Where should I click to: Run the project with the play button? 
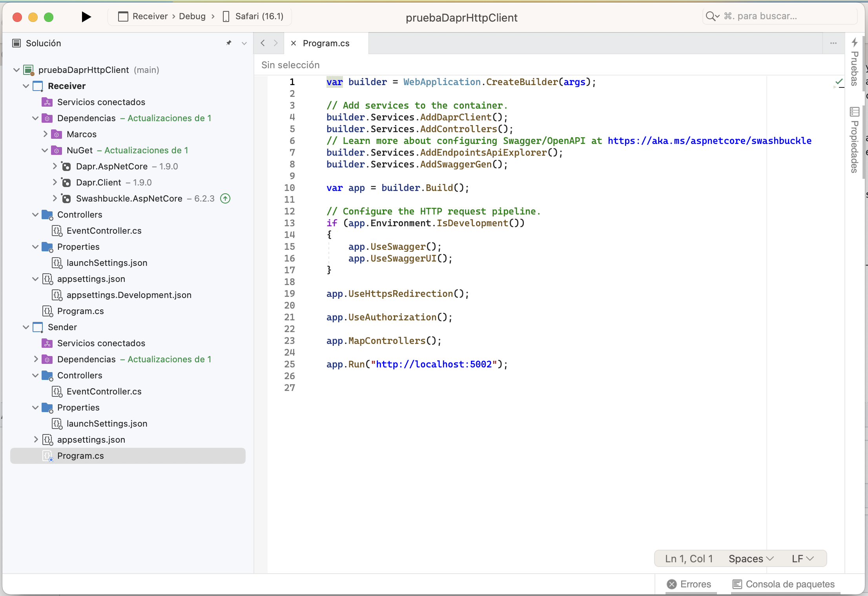pyautogui.click(x=86, y=16)
